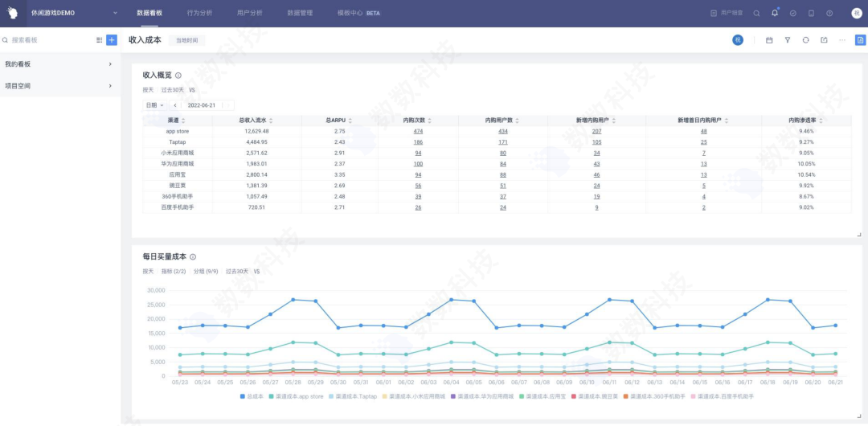The height and width of the screenshot is (426, 868).
Task: Click 分组 (9/9) selector
Action: (x=206, y=272)
